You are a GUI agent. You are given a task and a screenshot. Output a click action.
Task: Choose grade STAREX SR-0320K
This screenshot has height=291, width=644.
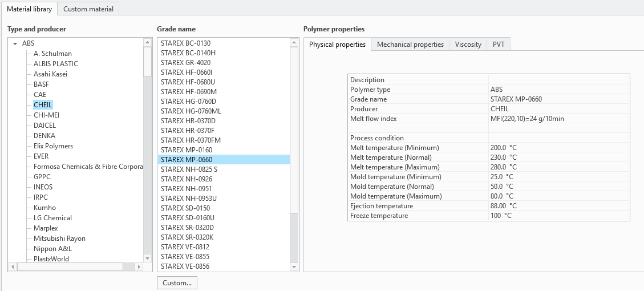[x=224, y=237]
